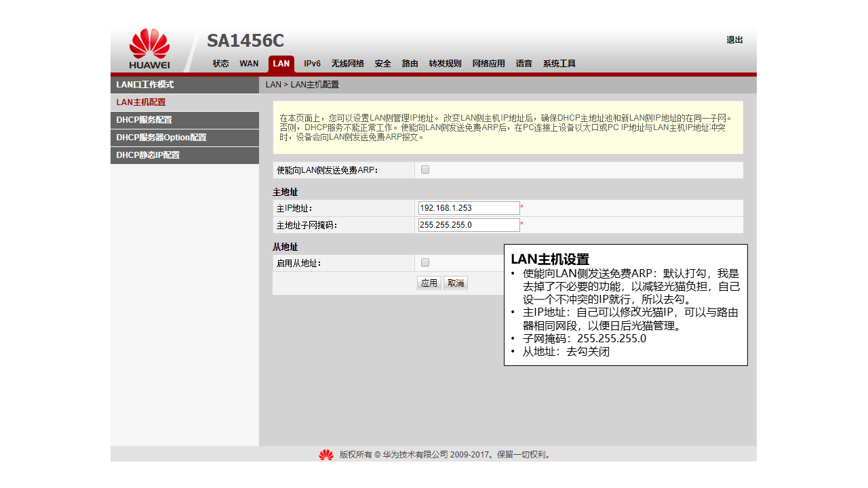The height and width of the screenshot is (488, 868).
Task: Open 网络应用 network application tab
Action: pos(488,64)
